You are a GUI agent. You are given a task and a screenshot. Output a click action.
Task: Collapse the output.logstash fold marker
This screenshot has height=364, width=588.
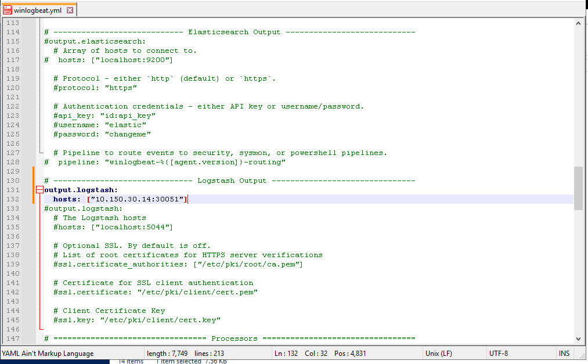[39, 190]
